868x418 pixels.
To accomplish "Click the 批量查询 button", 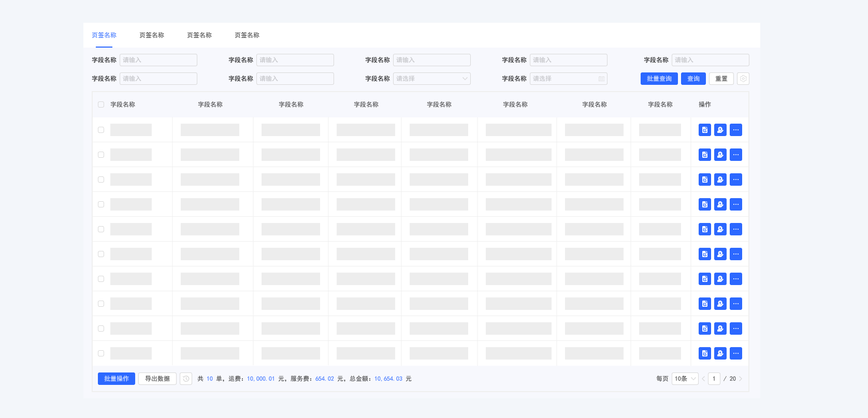I will 659,79.
